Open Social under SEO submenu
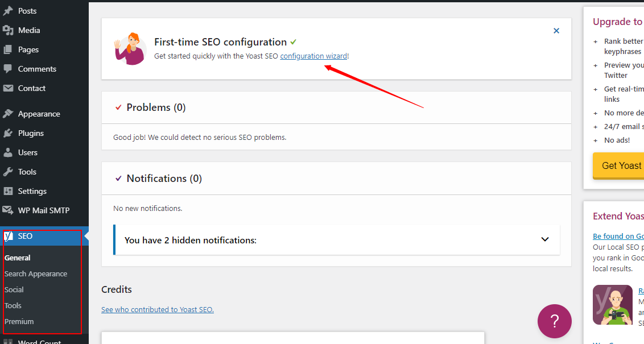 pos(14,290)
